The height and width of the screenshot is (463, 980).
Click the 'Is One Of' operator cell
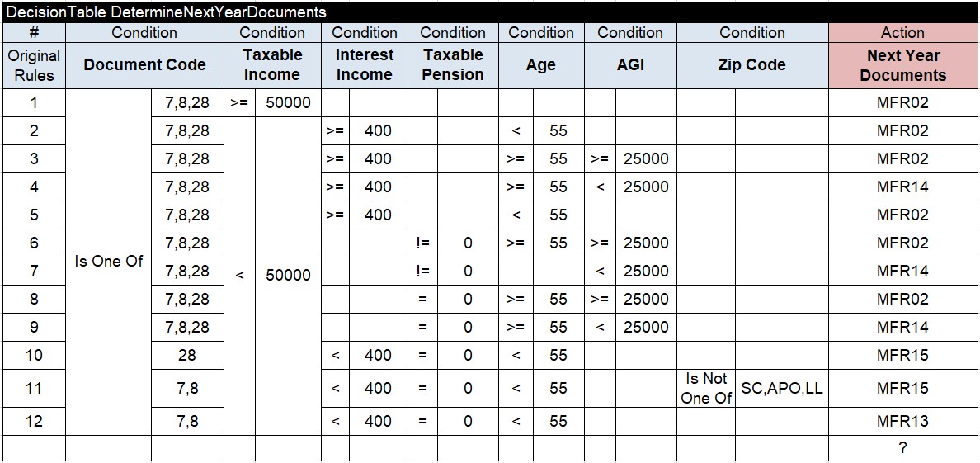[x=109, y=262]
